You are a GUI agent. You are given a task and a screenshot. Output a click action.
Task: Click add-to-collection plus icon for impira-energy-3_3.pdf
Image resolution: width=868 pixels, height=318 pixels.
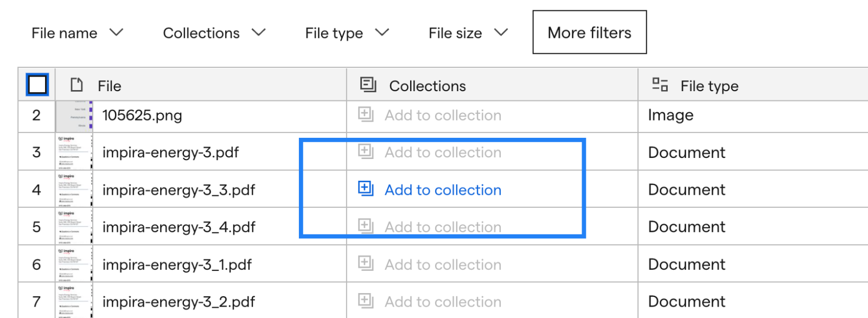[x=366, y=189]
